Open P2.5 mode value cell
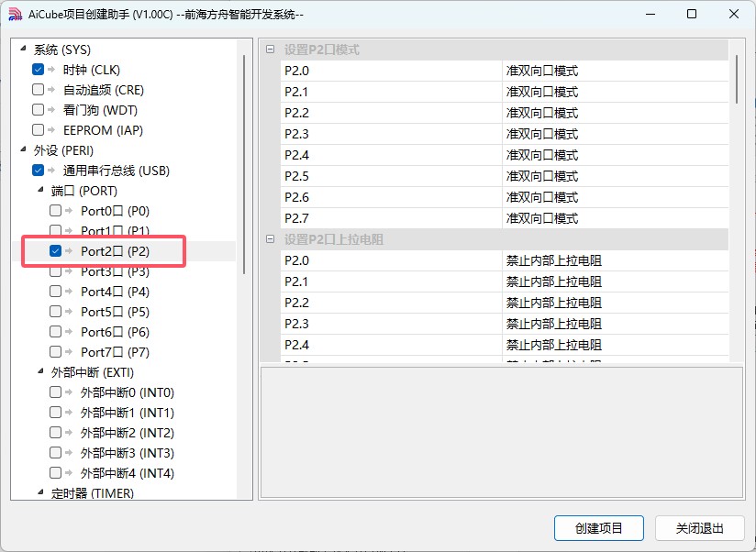 [615, 176]
